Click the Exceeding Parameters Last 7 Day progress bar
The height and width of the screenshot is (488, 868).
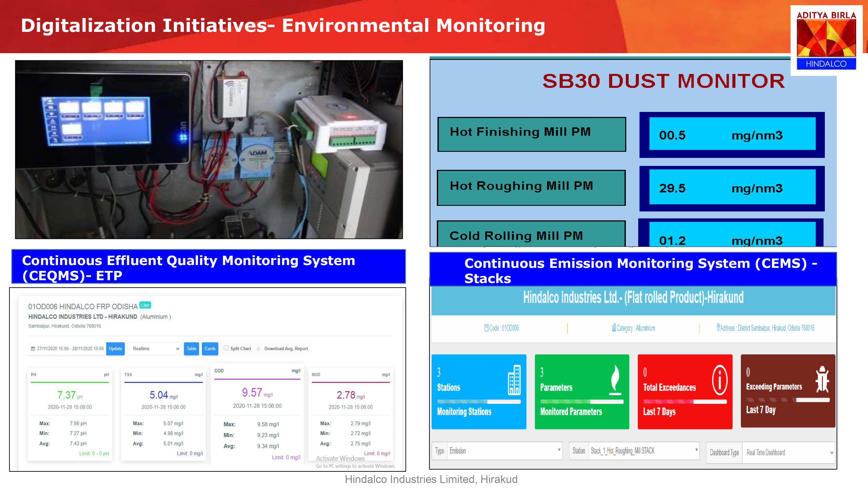coord(788,400)
